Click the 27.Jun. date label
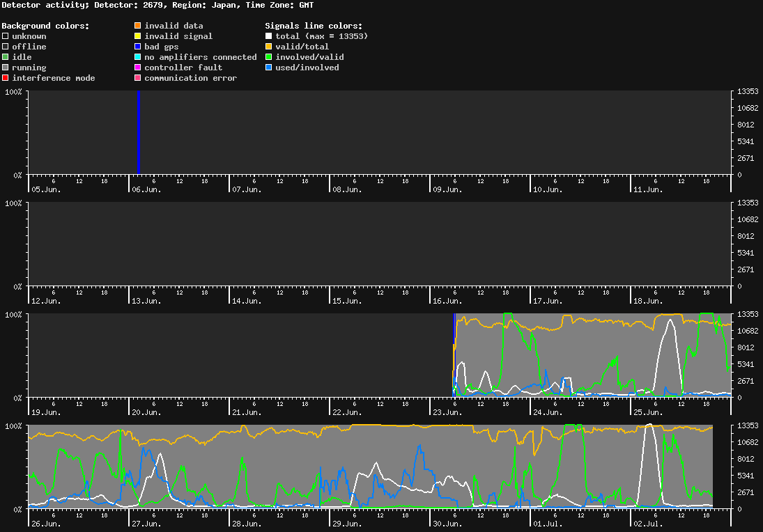Image resolution: width=763 pixels, height=532 pixels. tap(146, 524)
